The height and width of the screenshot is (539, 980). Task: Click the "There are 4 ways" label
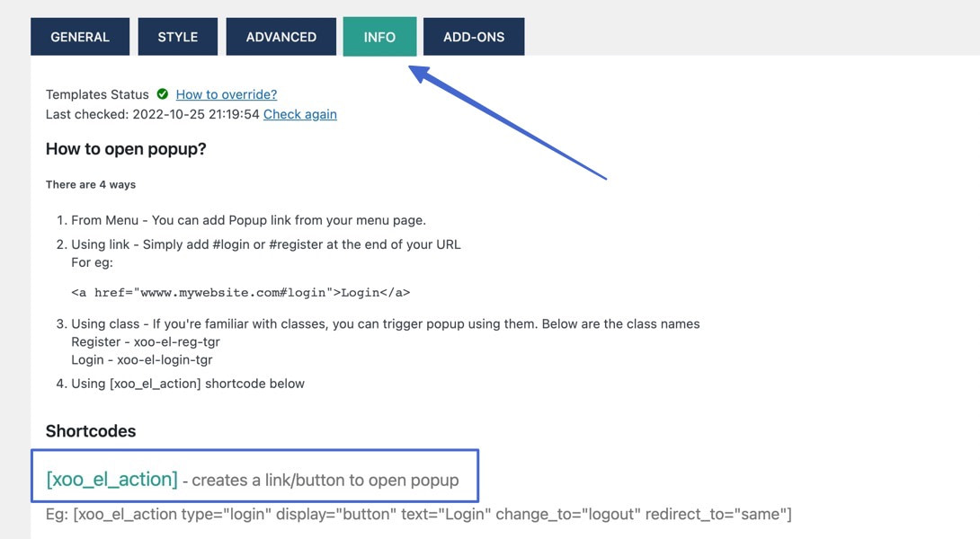pos(90,184)
